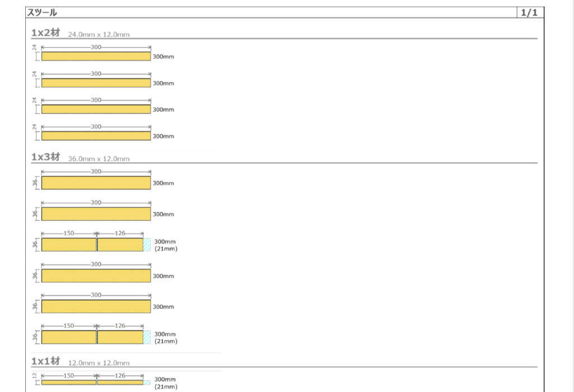Click the 1/1 page number indicator

click(x=529, y=12)
